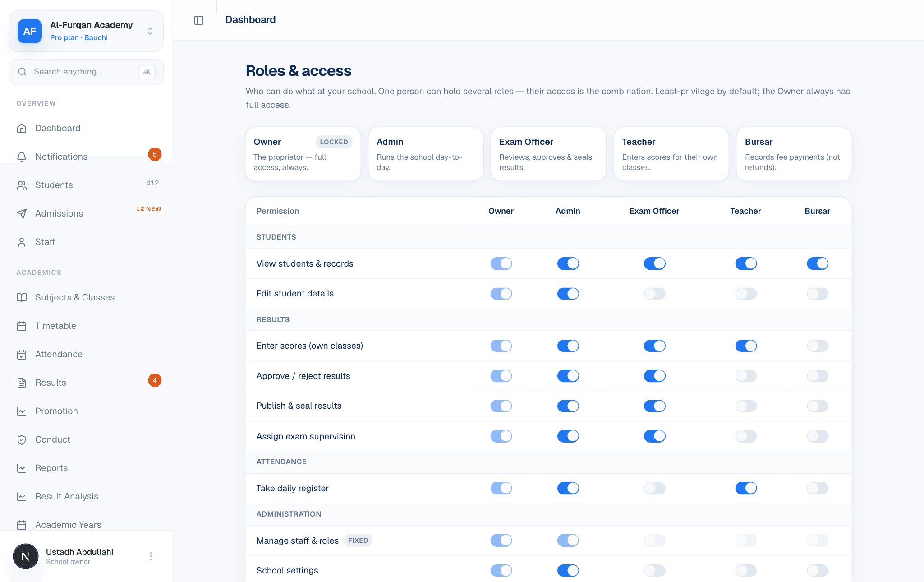
Task: Click the 412 students count
Action: 152,183
